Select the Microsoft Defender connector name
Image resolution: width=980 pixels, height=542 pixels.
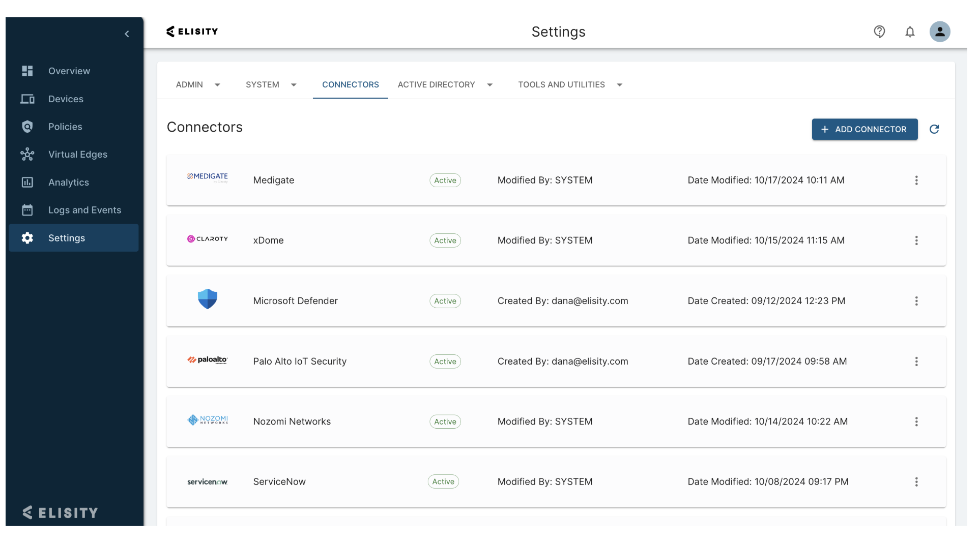(296, 301)
